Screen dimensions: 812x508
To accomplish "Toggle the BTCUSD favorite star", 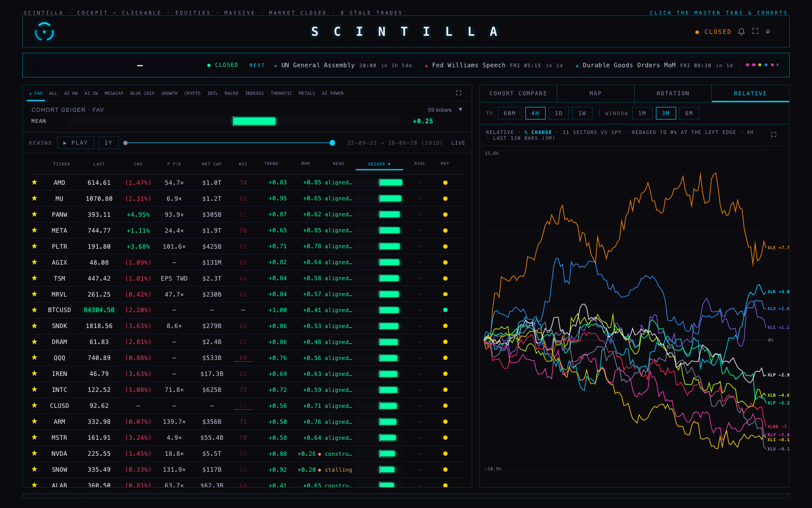I will click(x=34, y=310).
